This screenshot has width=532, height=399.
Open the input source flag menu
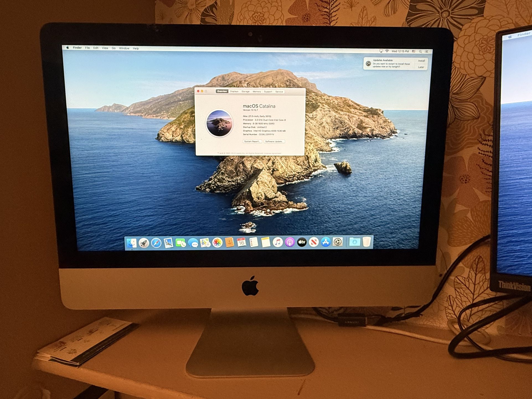tap(414, 51)
